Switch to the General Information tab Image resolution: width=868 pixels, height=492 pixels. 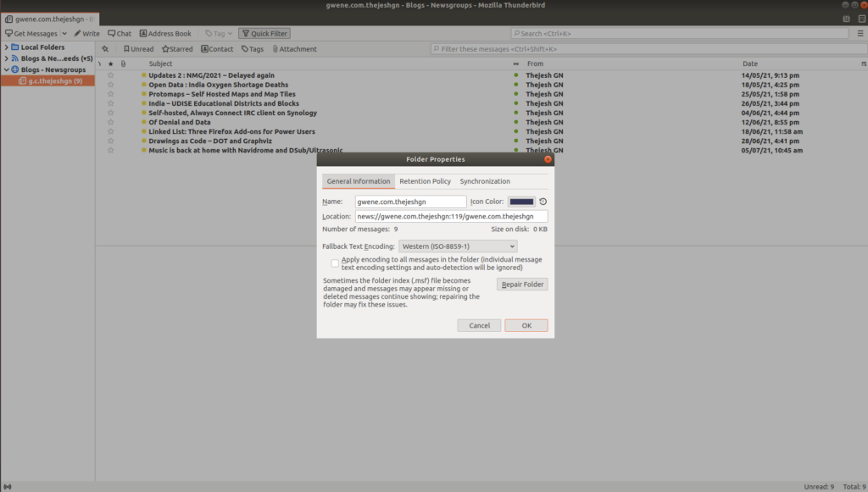click(359, 181)
